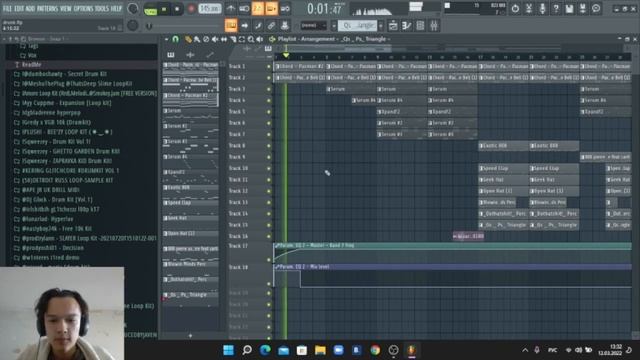Open the pattern selector showing Triangle
The width and height of the screenshot is (640, 360).
click(358, 26)
